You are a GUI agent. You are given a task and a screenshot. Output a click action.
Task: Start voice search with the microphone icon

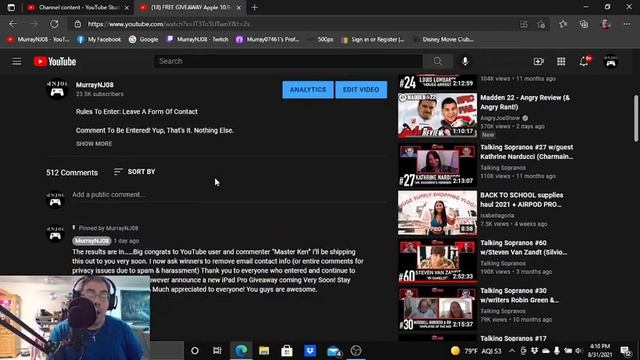465,61
